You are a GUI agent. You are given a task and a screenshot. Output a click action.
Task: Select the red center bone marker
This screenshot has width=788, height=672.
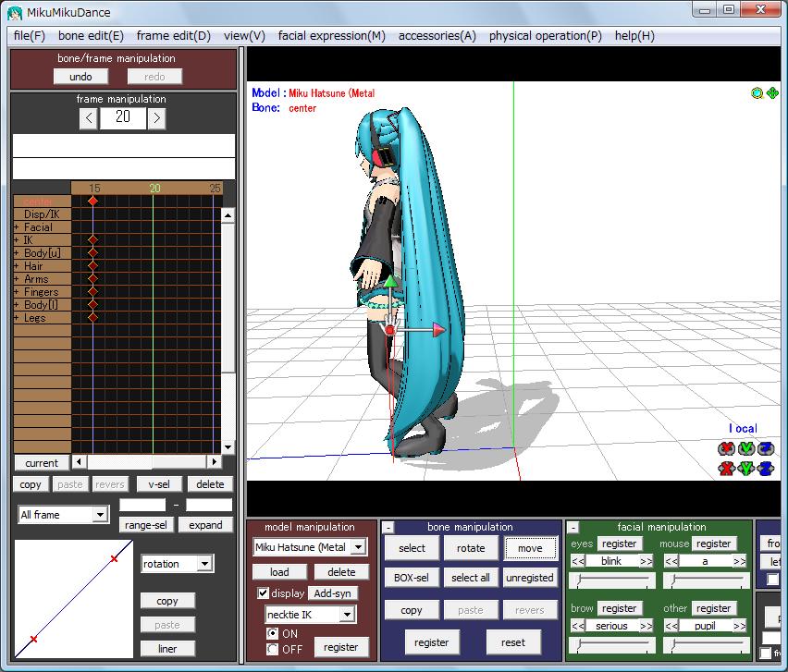[390, 330]
